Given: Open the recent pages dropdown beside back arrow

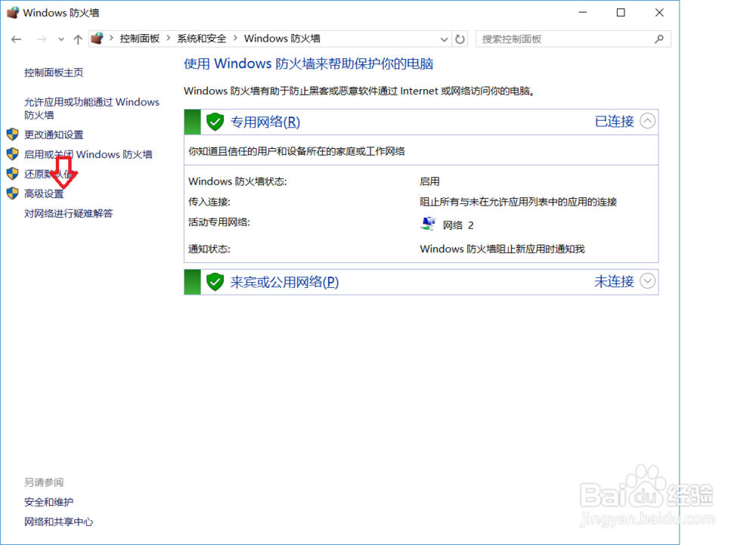Looking at the screenshot, I should coord(60,39).
